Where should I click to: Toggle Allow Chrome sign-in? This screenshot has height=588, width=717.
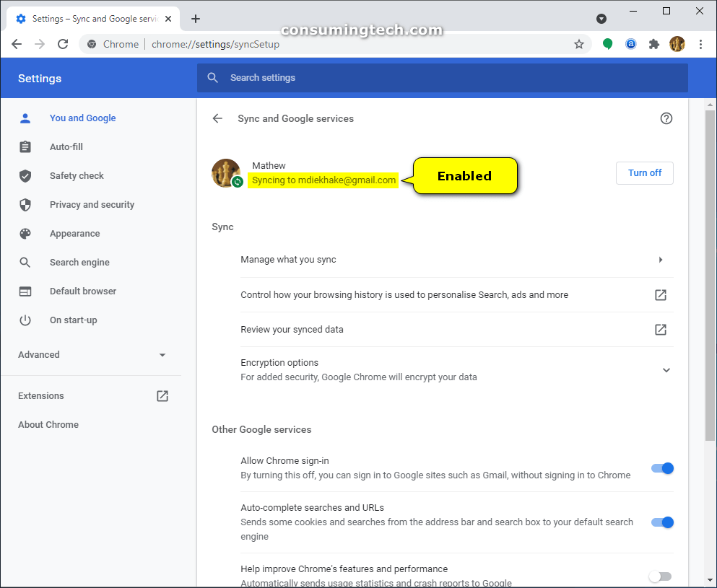pos(662,468)
